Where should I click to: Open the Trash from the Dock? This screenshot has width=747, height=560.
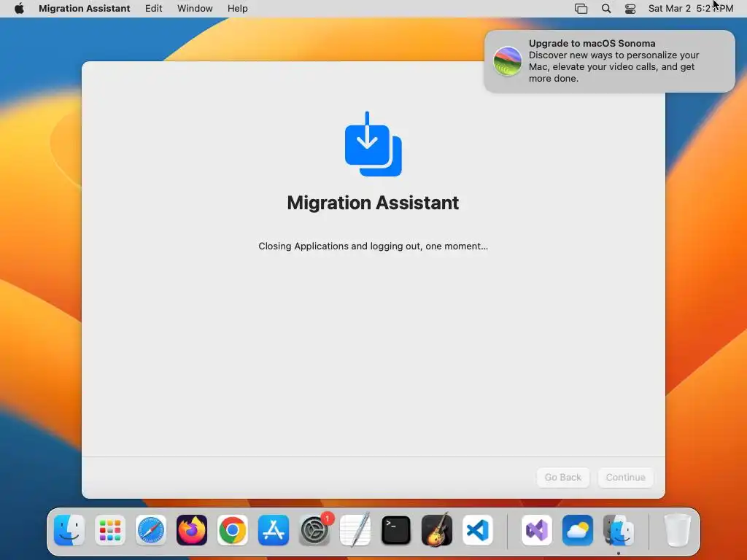click(677, 530)
